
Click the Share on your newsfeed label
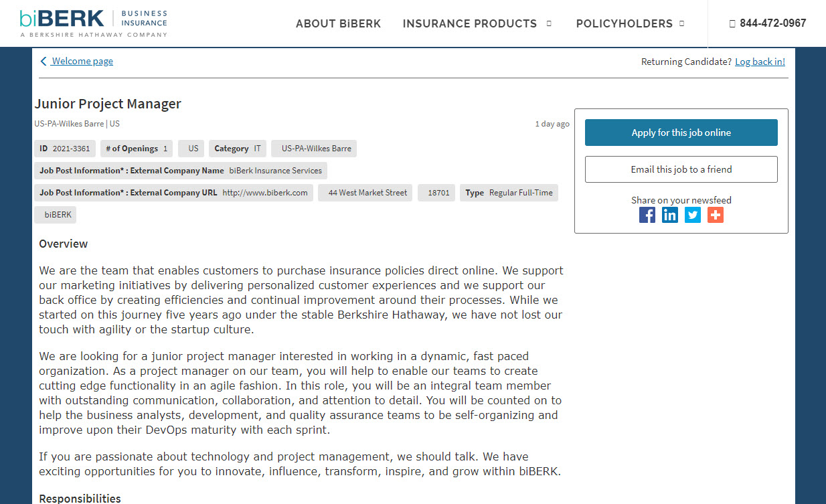pyautogui.click(x=681, y=200)
